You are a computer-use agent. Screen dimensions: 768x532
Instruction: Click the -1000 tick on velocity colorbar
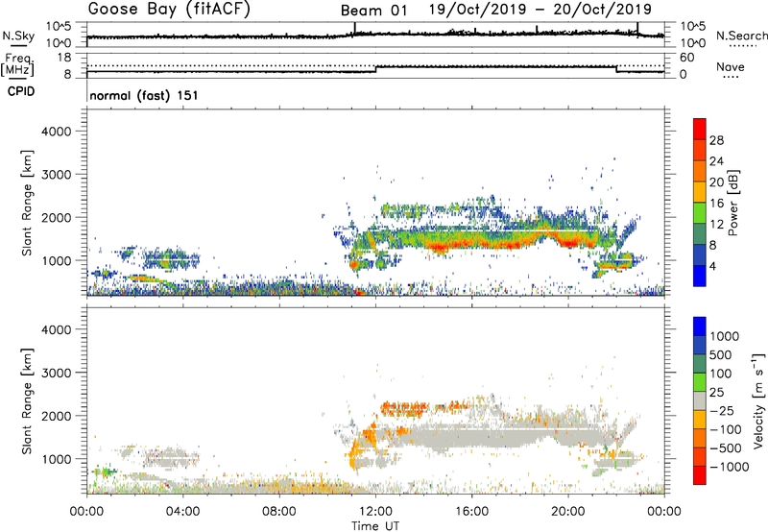[730, 467]
